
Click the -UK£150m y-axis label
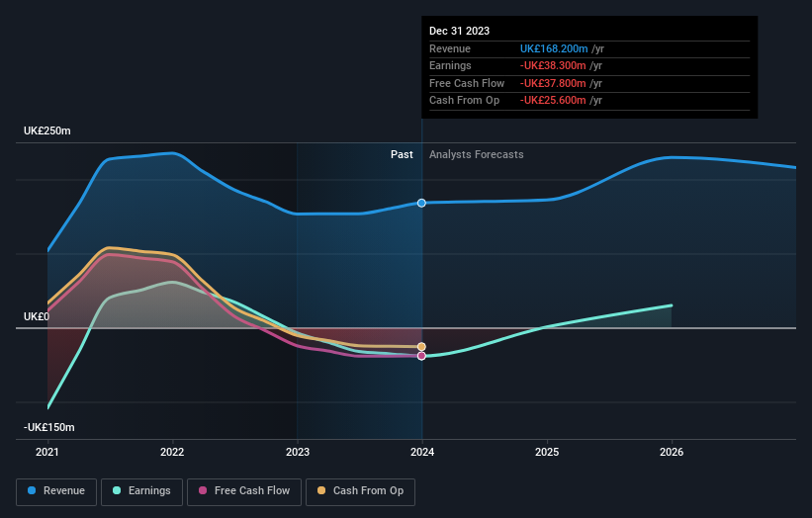click(x=49, y=427)
